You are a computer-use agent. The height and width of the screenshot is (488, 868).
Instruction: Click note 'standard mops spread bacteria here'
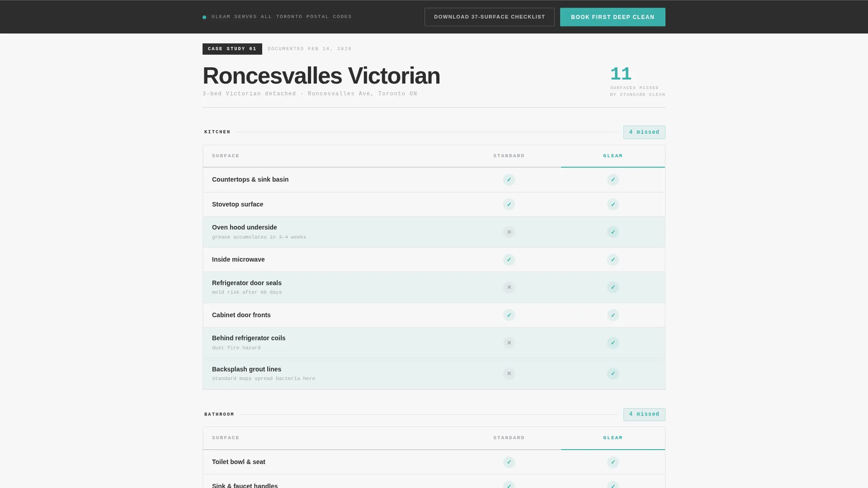264,379
